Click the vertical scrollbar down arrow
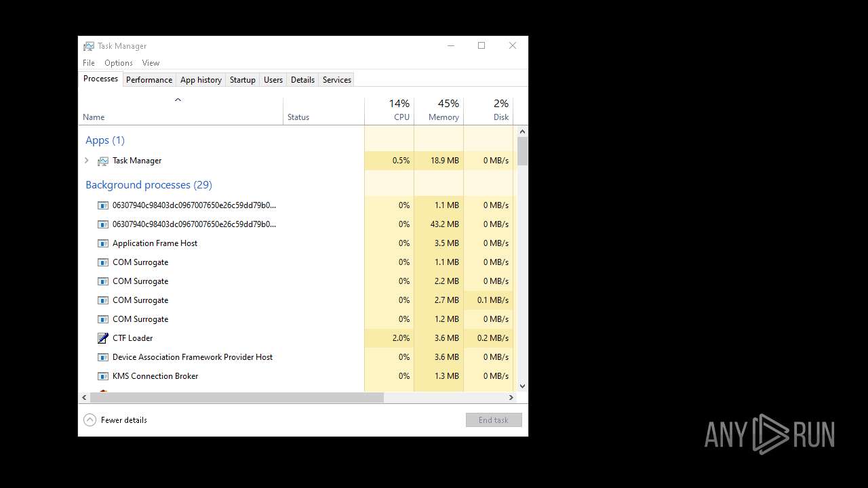868x488 pixels. pos(522,386)
